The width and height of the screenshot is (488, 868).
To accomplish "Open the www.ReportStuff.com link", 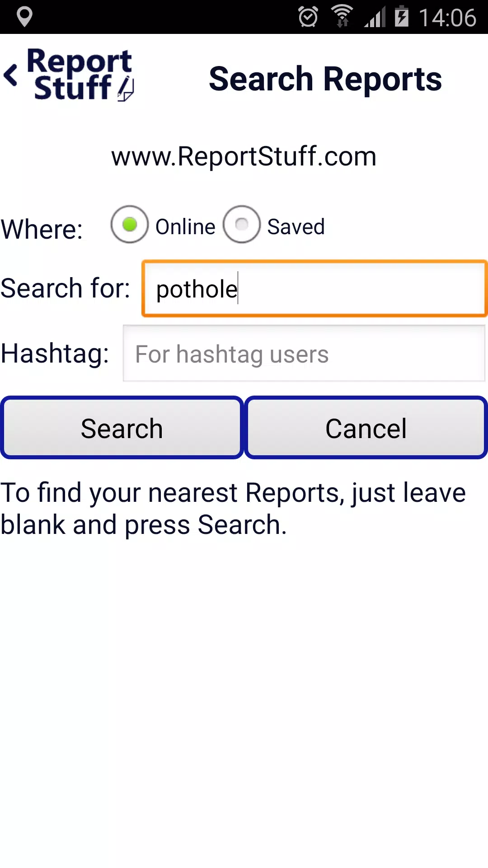I will point(244,156).
